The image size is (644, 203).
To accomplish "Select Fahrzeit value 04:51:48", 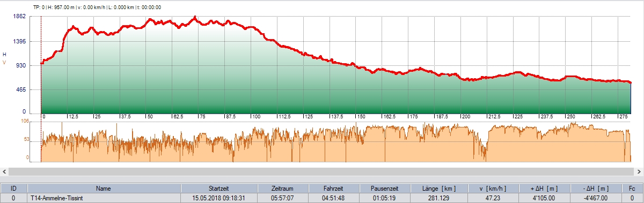I will [333, 198].
